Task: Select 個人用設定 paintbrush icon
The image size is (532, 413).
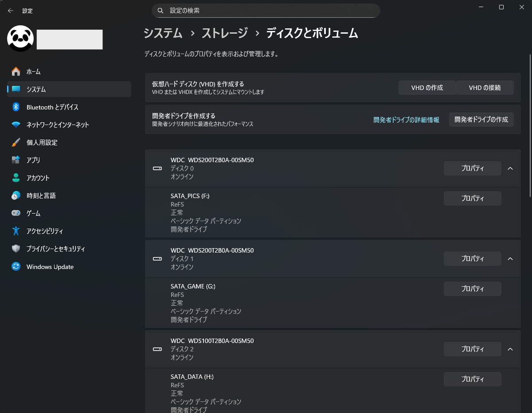Action: click(16, 143)
